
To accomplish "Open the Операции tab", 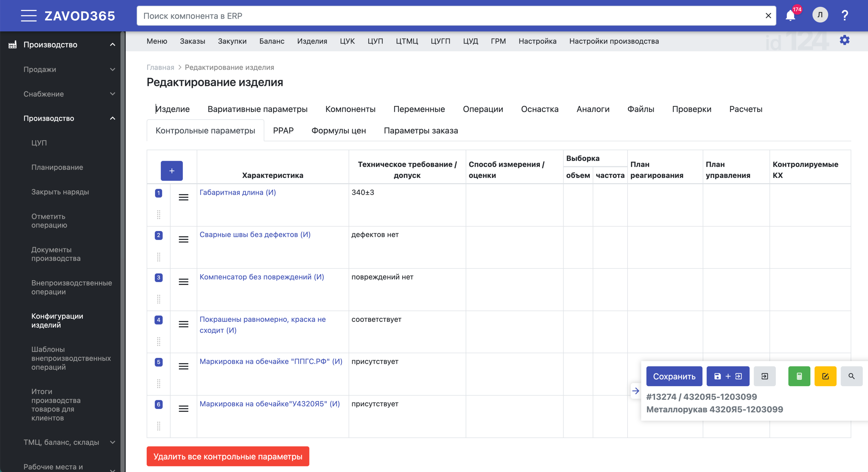I will (x=483, y=109).
